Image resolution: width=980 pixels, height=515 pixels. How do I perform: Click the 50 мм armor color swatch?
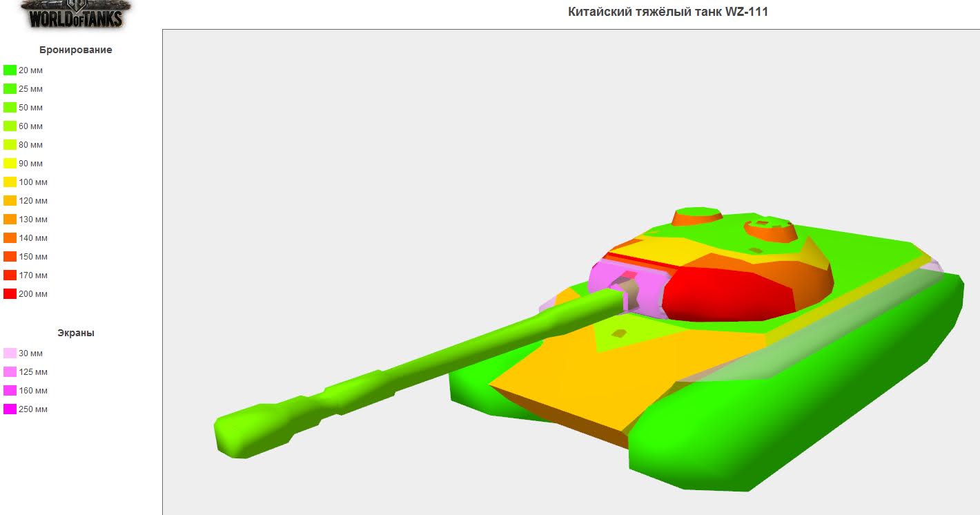10,108
